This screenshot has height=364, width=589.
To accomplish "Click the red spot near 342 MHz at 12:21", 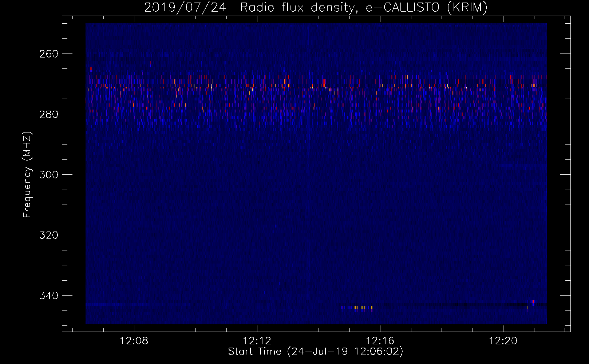I will pyautogui.click(x=533, y=301).
